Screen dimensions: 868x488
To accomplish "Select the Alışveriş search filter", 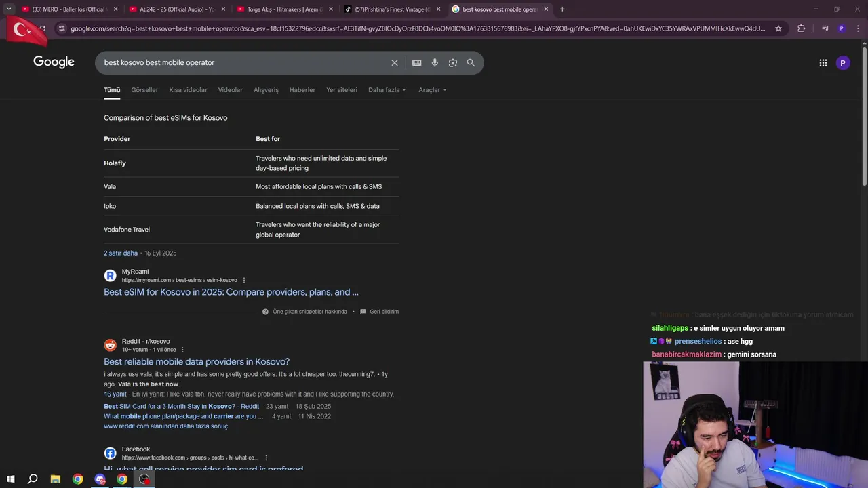I will click(266, 90).
